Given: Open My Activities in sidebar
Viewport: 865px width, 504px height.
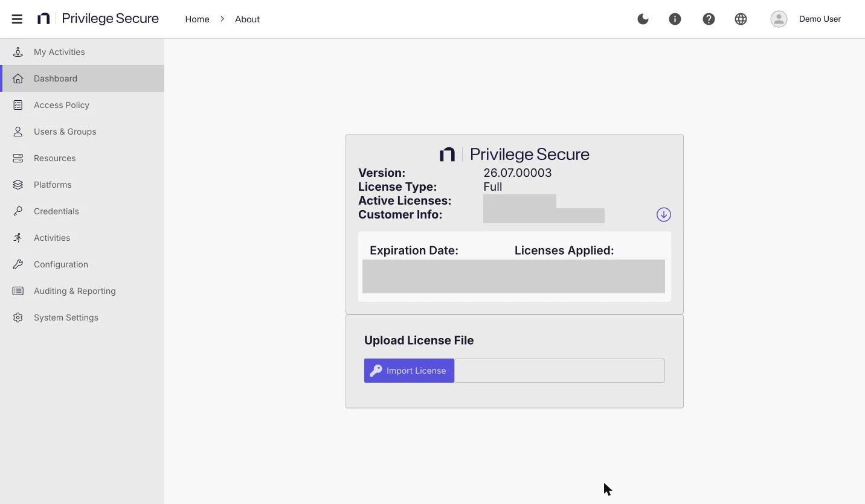Looking at the screenshot, I should (x=82, y=52).
